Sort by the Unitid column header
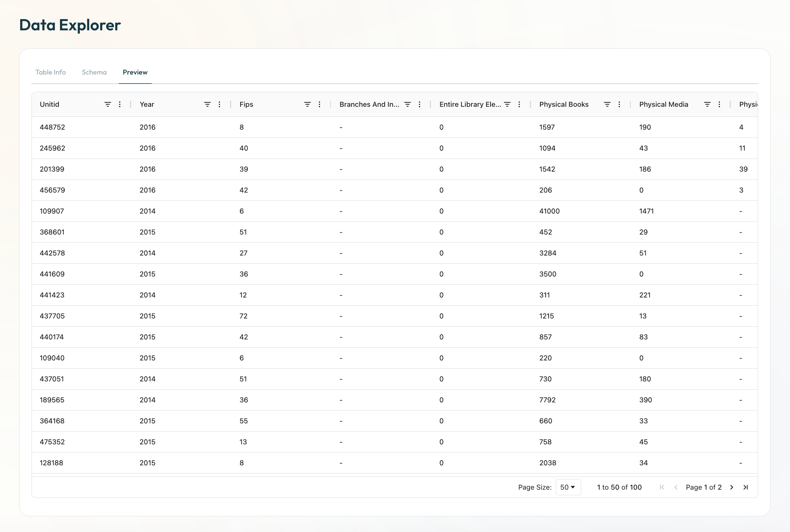 pyautogui.click(x=49, y=105)
